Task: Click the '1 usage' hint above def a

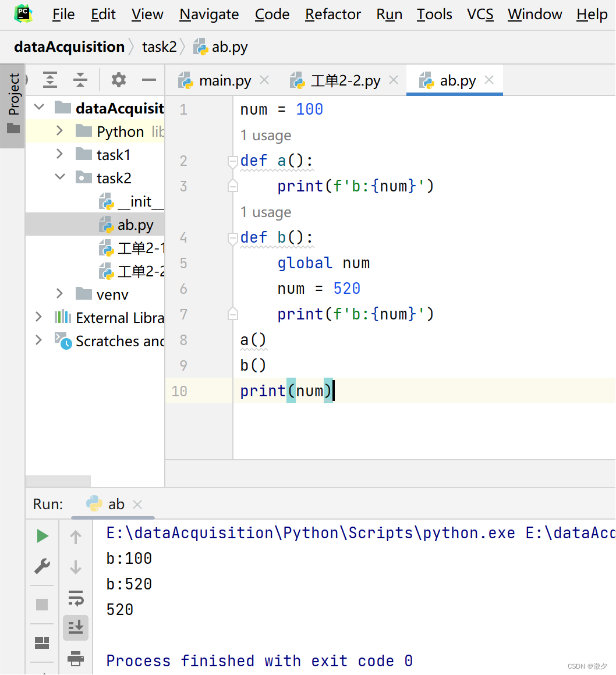Action: pos(265,135)
